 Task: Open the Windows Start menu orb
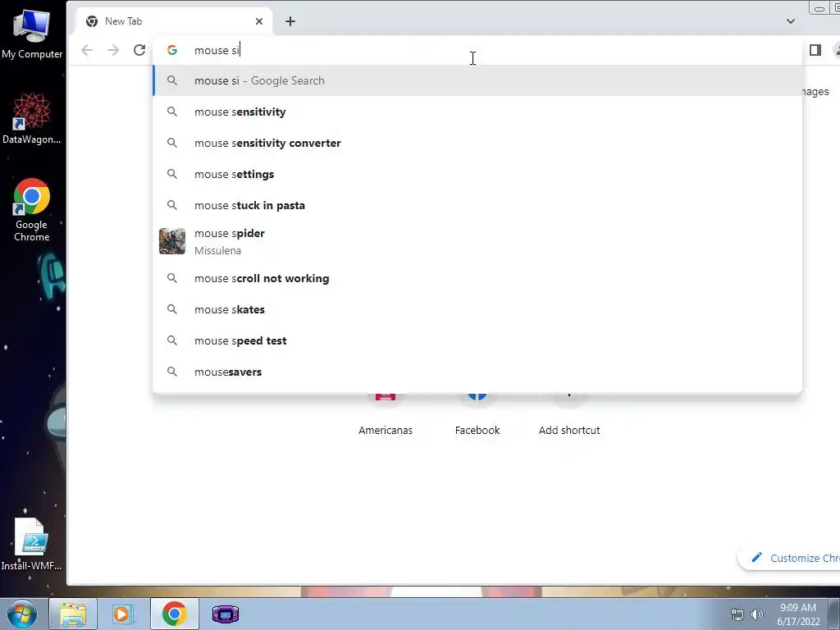pos(22,614)
